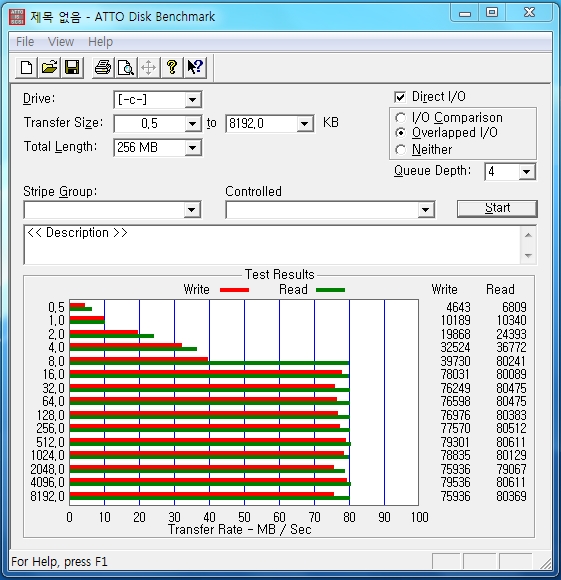Maximize the ATTO Disk Benchmark window
The height and width of the screenshot is (580, 561).
[491, 13]
